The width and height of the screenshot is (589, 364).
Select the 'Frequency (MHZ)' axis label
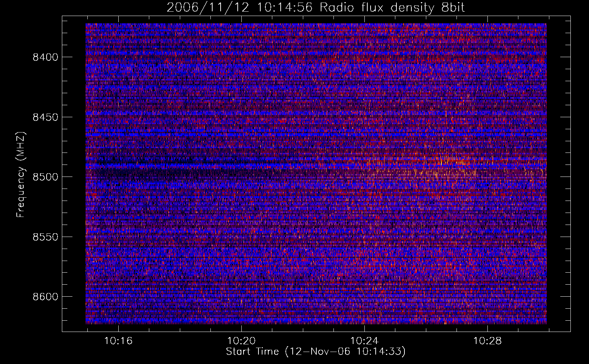point(21,174)
